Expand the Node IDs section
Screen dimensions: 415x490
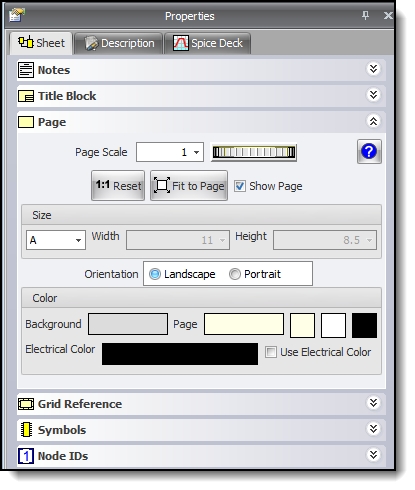point(373,455)
